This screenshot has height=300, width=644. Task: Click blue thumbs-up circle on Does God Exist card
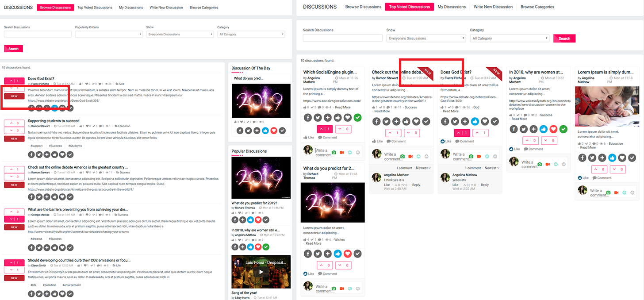475,122
